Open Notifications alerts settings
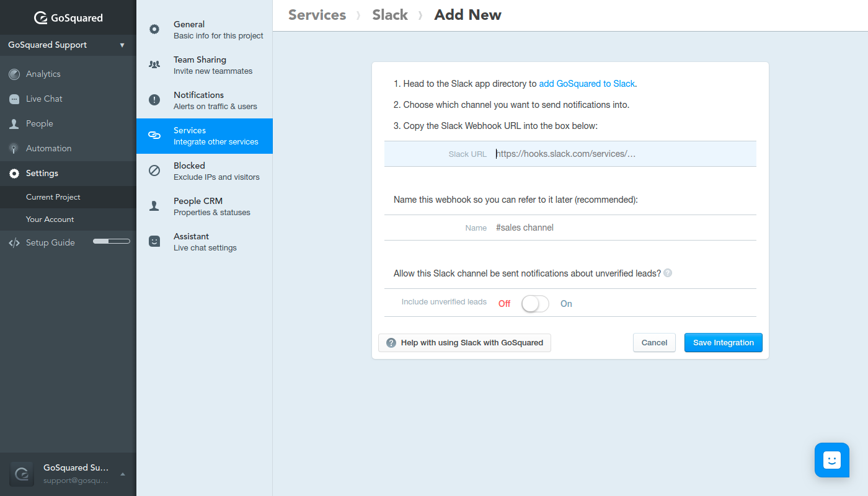Viewport: 868px width, 496px height. pos(204,100)
